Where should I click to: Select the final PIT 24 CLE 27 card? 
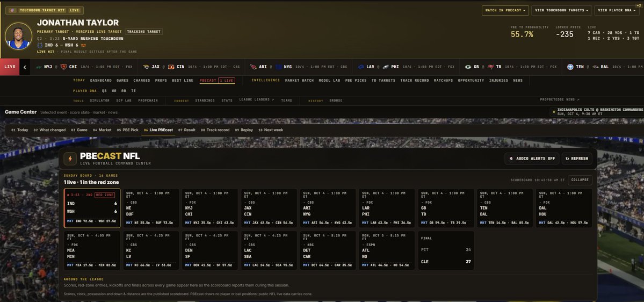pos(446,250)
